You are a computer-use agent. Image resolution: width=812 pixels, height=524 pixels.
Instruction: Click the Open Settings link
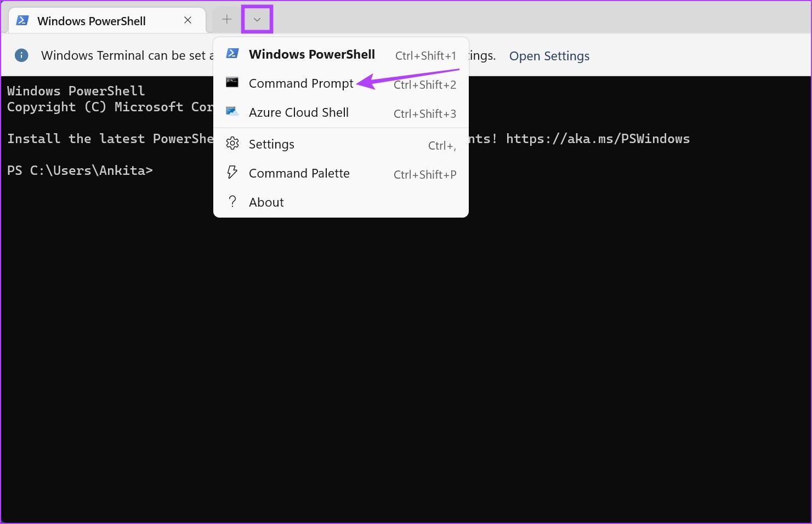point(549,56)
